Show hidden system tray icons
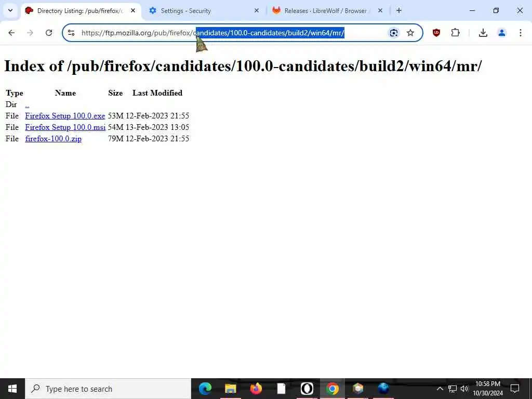 (440, 389)
